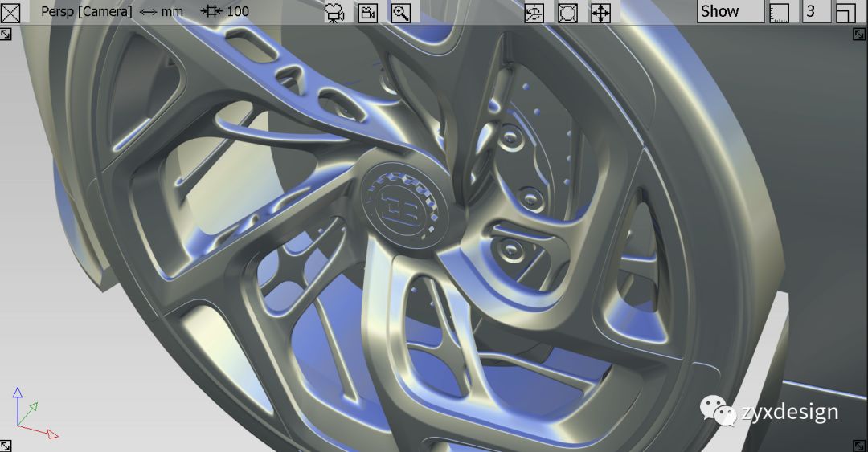Click the look-at fit view icon
This screenshot has width=868, height=452.
click(x=567, y=13)
